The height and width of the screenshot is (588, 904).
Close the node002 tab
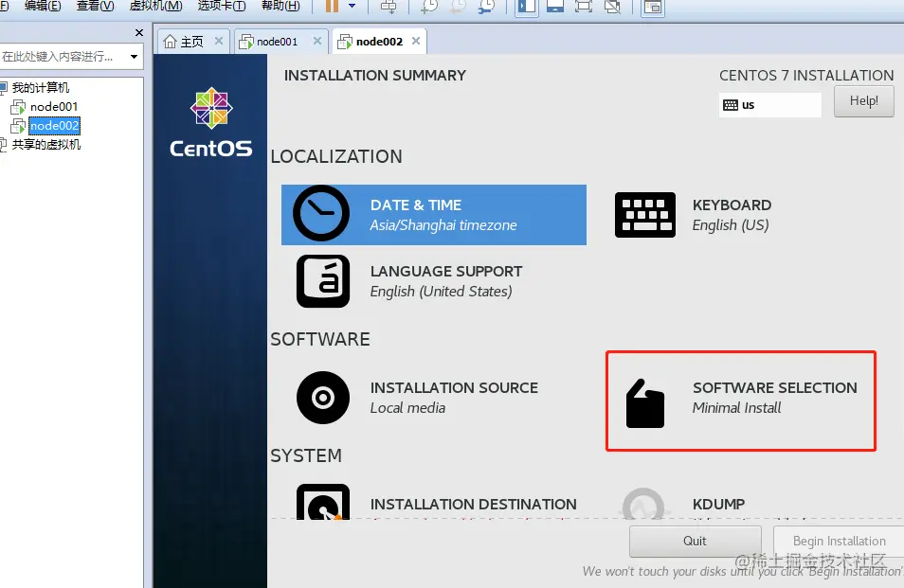click(416, 41)
